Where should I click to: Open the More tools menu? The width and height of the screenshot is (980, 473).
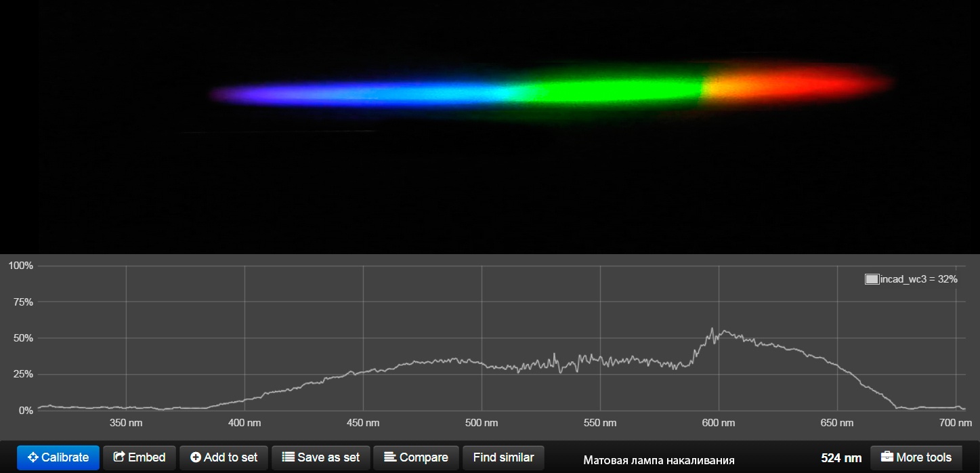click(x=916, y=457)
